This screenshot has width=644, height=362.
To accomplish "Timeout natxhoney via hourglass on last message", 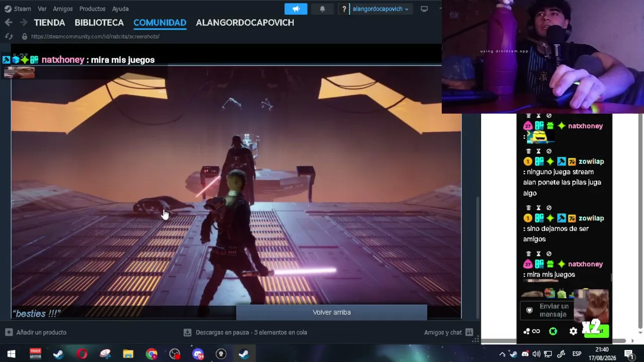I will (x=538, y=254).
